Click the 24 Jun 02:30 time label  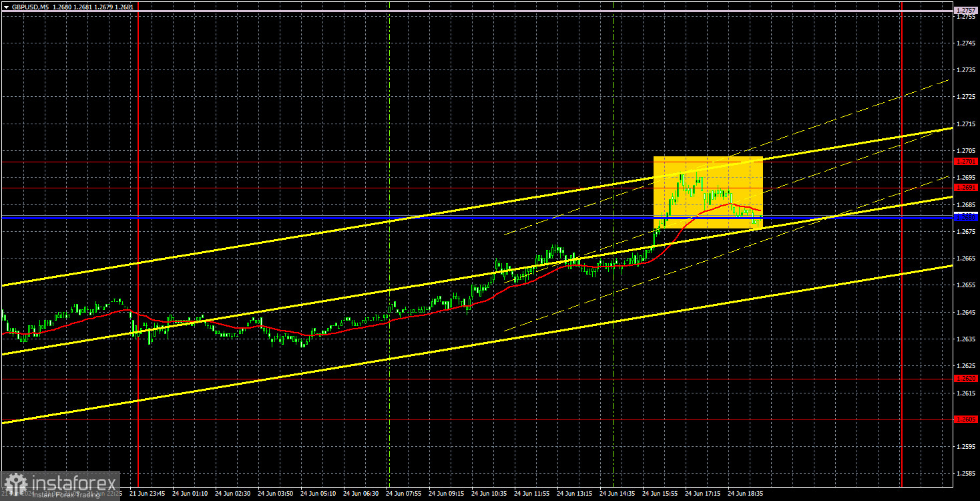234,494
